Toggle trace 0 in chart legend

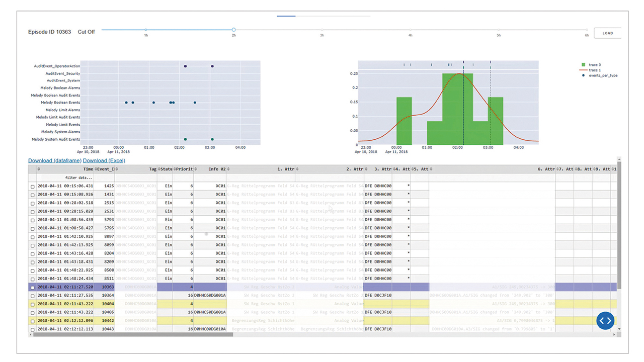coord(591,65)
